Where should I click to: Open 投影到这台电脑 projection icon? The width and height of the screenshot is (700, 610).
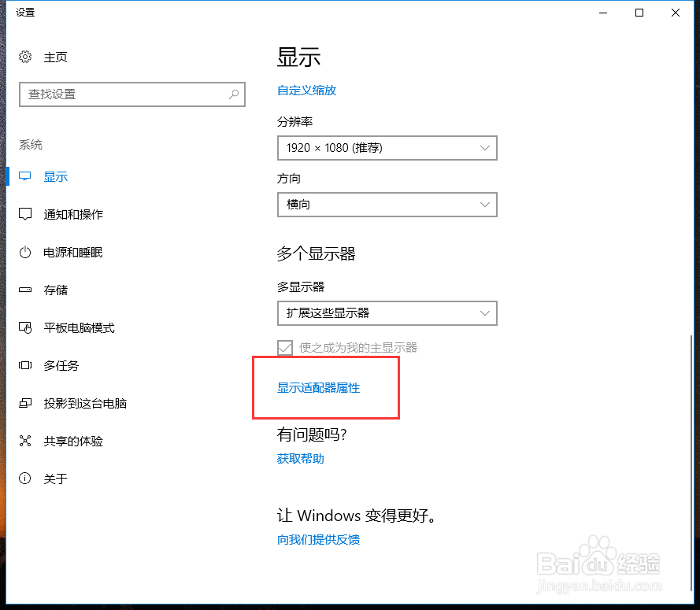coord(24,403)
